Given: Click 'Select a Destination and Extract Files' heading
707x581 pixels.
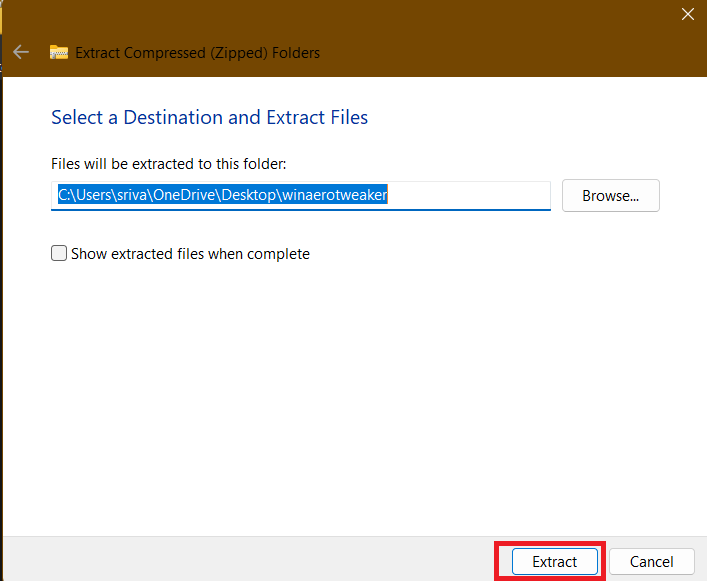Looking at the screenshot, I should pos(209,118).
